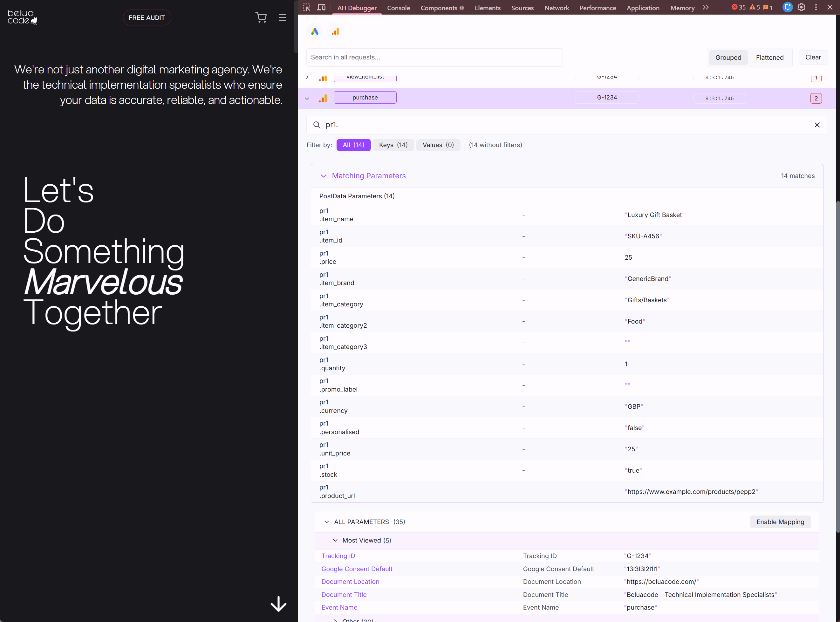Open the shopping cart icon
The image size is (840, 622).
[x=261, y=17]
